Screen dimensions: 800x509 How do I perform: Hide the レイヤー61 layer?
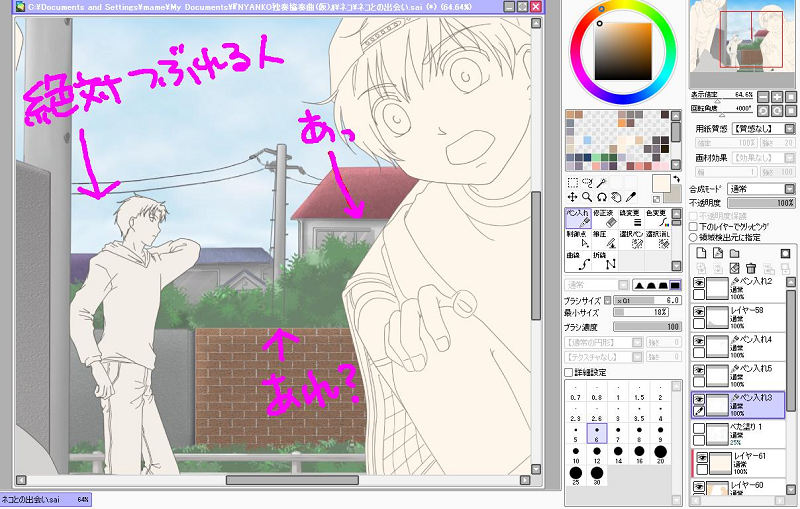[703, 458]
